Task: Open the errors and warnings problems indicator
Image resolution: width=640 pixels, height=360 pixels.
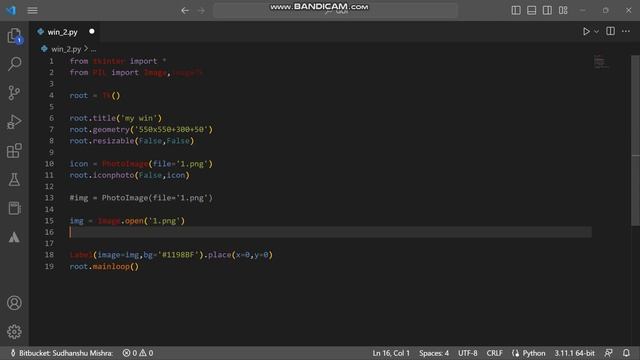Action: [x=138, y=353]
